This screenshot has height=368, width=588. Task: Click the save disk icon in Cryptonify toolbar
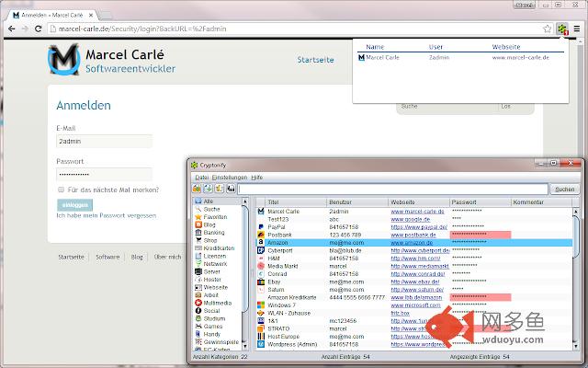[231, 189]
